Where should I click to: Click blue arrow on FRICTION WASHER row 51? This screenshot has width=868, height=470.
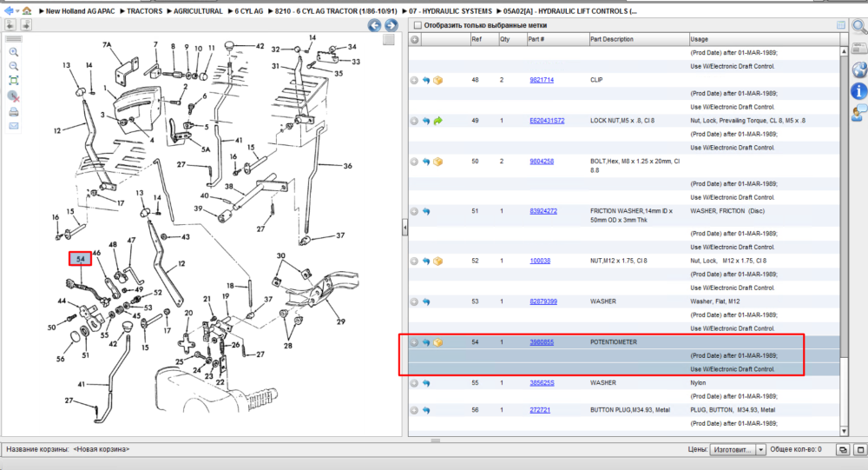pyautogui.click(x=425, y=211)
